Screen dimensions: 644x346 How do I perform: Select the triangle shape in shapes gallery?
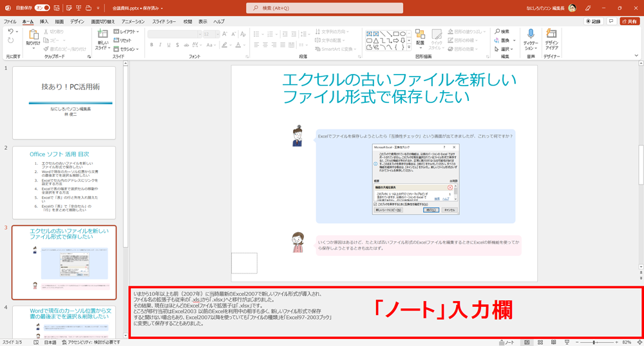coord(376,41)
